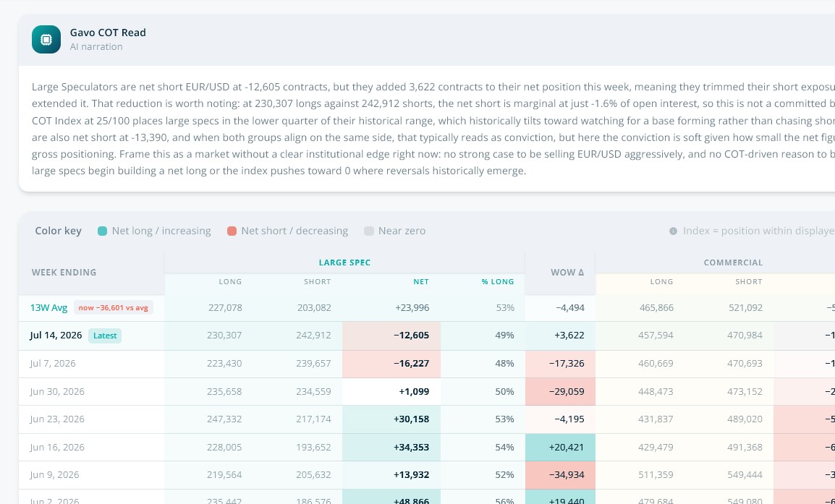Select the Jun 16, 2026 row date

pyautogui.click(x=57, y=448)
